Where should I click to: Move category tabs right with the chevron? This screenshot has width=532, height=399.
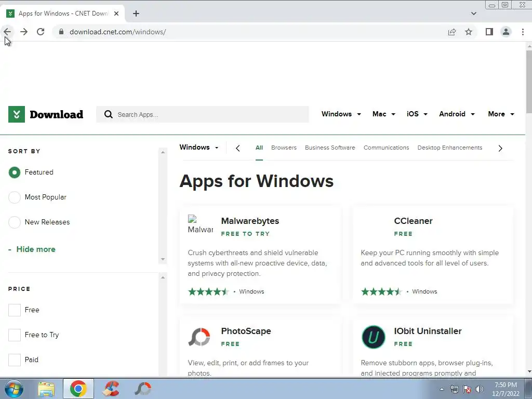pos(500,148)
